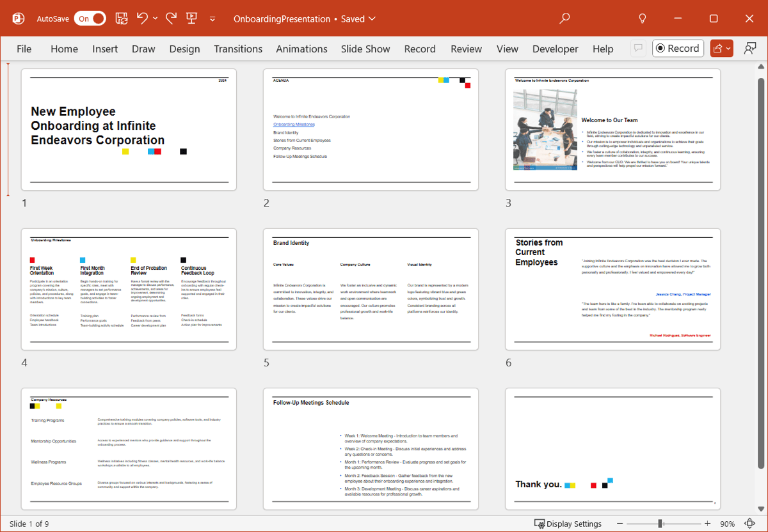Click the zoom slider handle
The height and width of the screenshot is (532, 768).
[x=660, y=524]
